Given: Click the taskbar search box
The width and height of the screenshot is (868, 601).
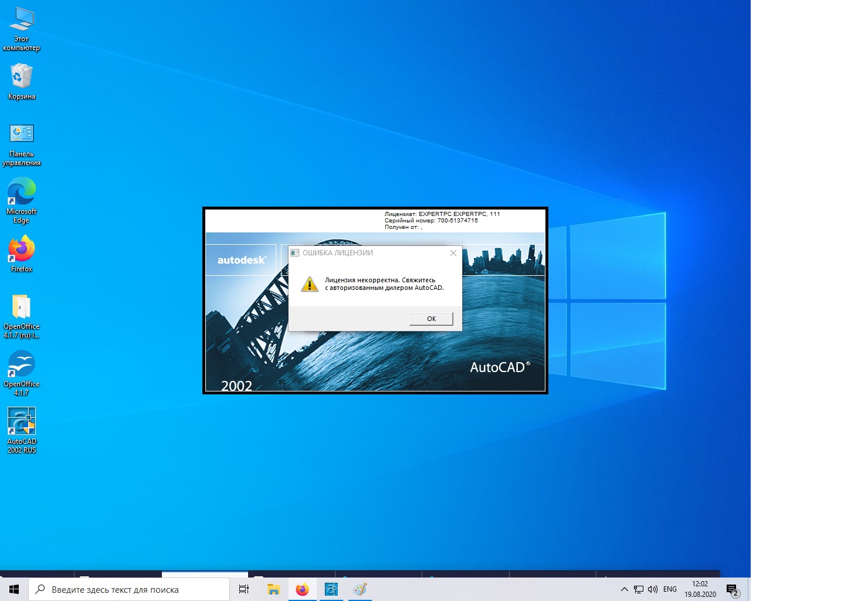Looking at the screenshot, I should point(129,589).
